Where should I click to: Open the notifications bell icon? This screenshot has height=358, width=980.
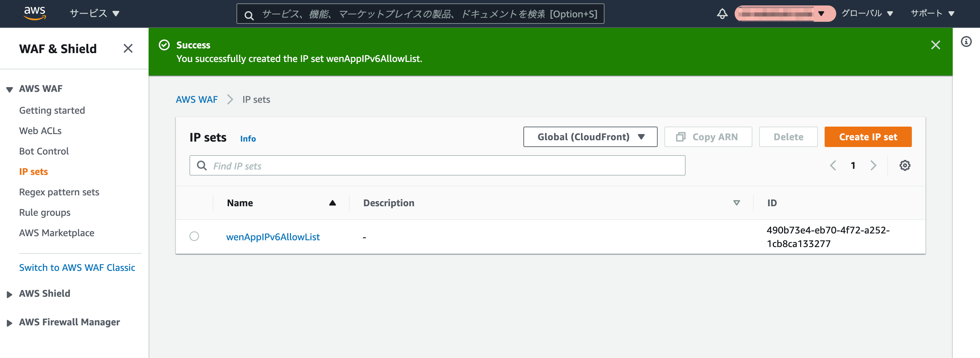[x=722, y=14]
